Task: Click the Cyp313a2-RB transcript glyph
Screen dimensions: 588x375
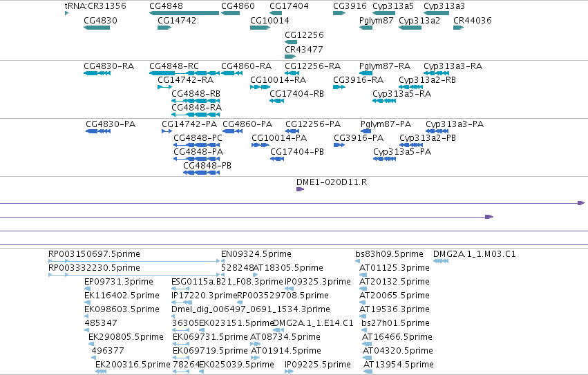Action: (x=410, y=87)
